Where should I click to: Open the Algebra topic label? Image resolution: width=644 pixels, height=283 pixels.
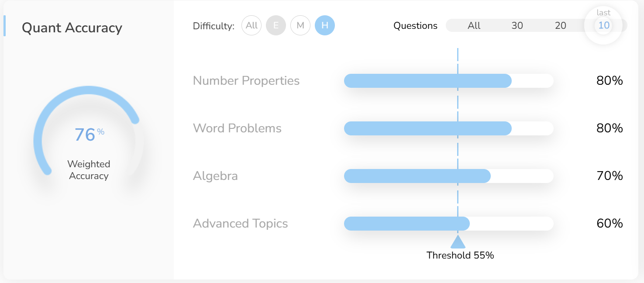tap(215, 176)
